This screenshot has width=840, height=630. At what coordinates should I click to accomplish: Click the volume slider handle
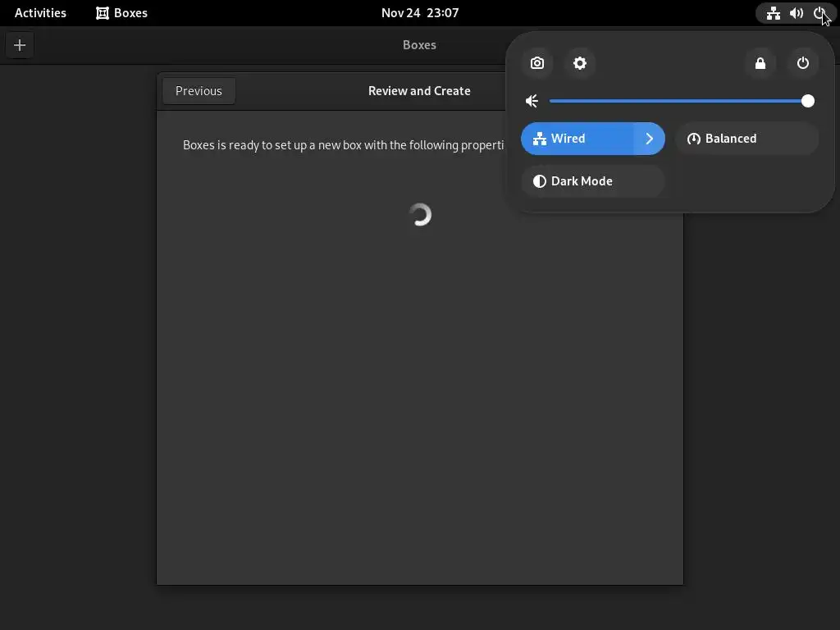pos(808,101)
